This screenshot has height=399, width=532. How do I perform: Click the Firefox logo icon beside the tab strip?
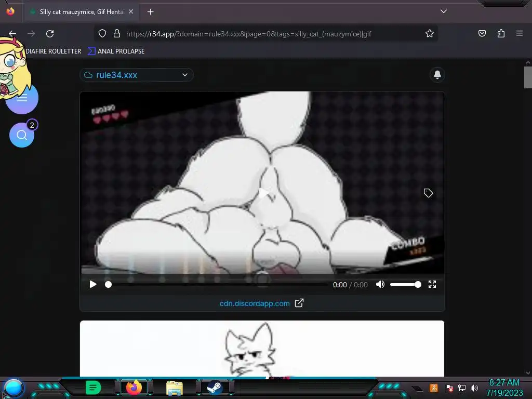pyautogui.click(x=10, y=11)
